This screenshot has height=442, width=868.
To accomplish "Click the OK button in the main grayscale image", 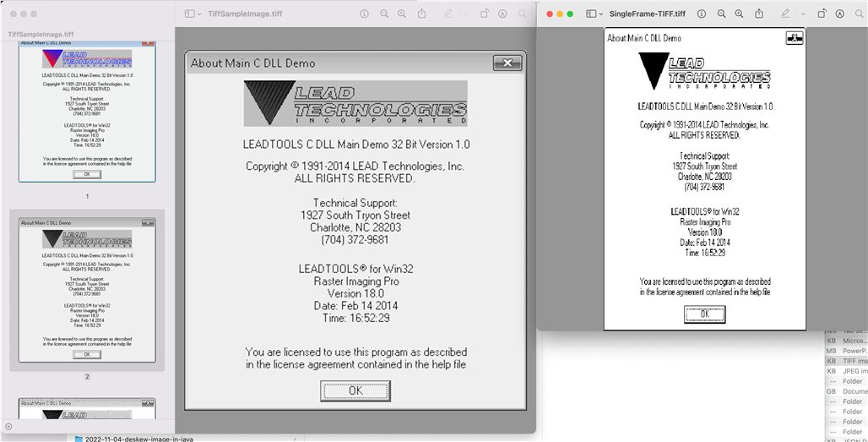I will pyautogui.click(x=355, y=391).
